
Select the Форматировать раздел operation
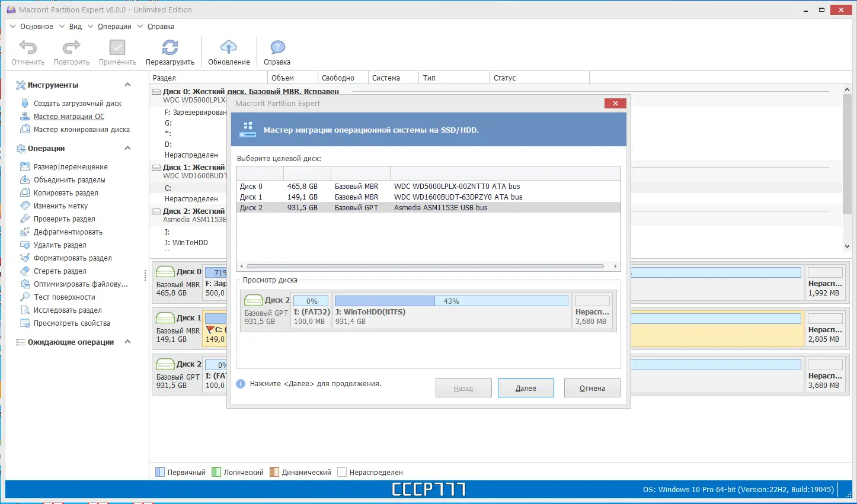(x=72, y=258)
